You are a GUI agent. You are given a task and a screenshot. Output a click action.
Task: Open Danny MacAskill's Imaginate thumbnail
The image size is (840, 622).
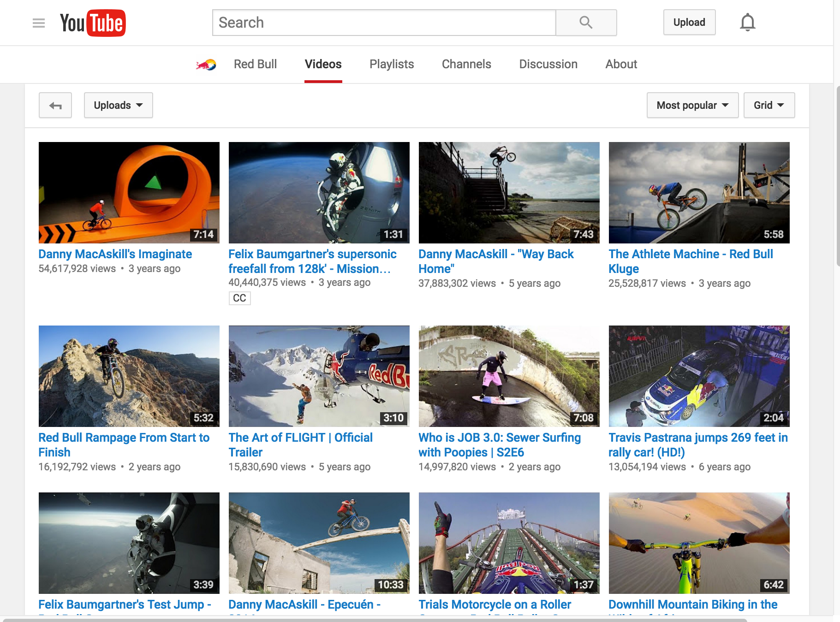(x=129, y=193)
